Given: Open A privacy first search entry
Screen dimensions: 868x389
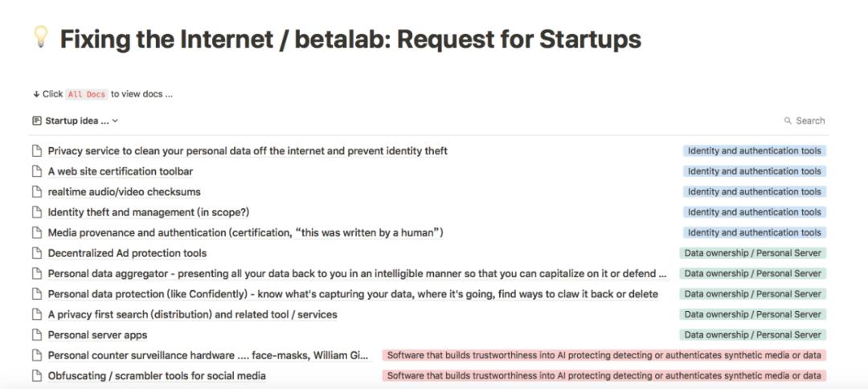Looking at the screenshot, I should pyautogui.click(x=192, y=314).
